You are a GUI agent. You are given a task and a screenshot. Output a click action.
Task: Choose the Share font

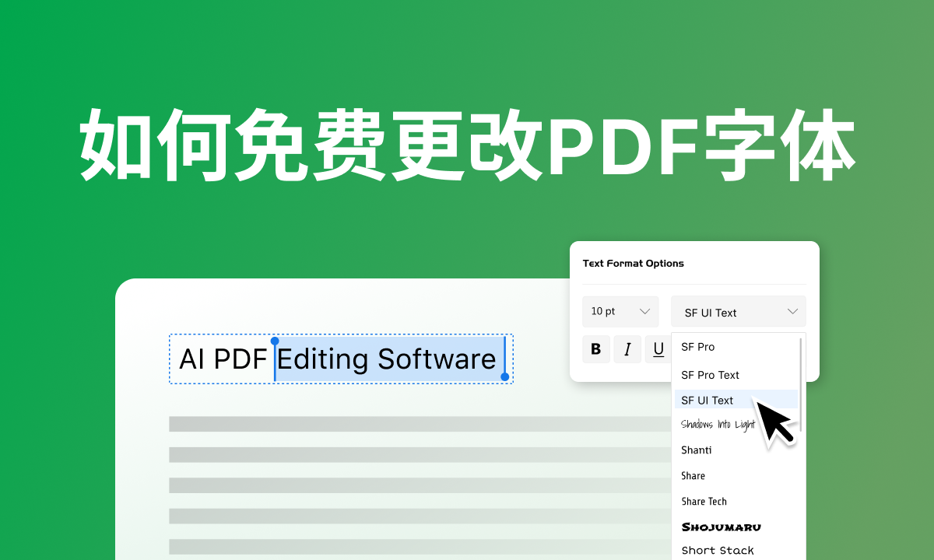[x=692, y=475]
